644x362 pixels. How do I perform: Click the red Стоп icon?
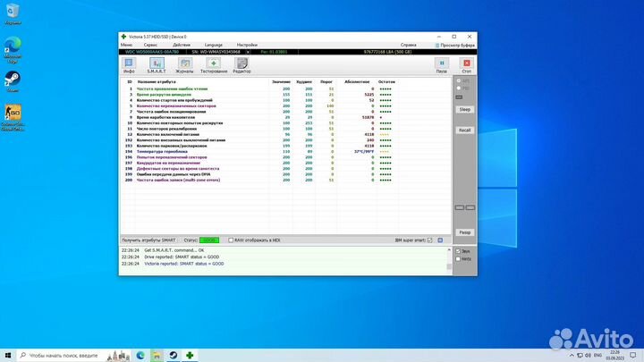[467, 65]
